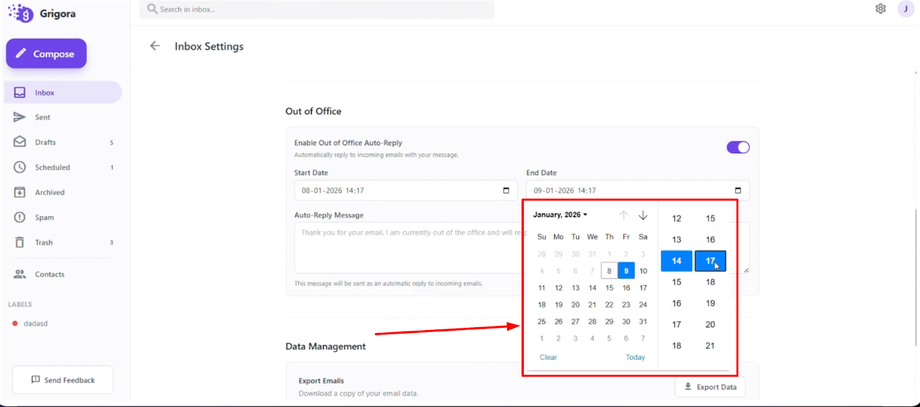Select highlighted January 9 in the calendar

click(627, 271)
